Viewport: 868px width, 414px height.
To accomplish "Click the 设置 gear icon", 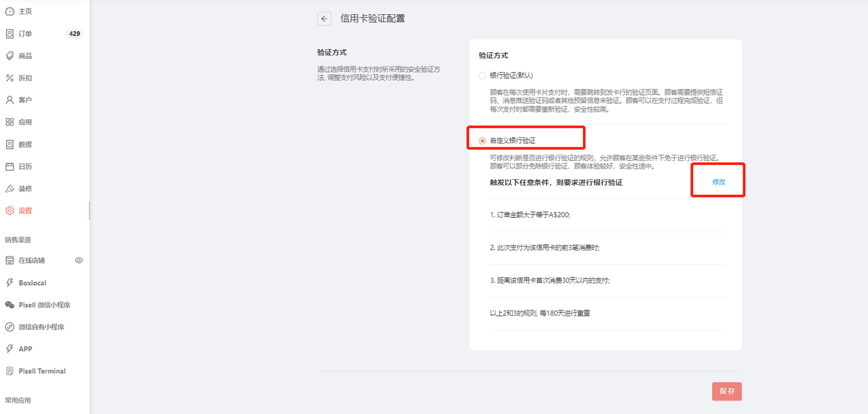I will 9,210.
